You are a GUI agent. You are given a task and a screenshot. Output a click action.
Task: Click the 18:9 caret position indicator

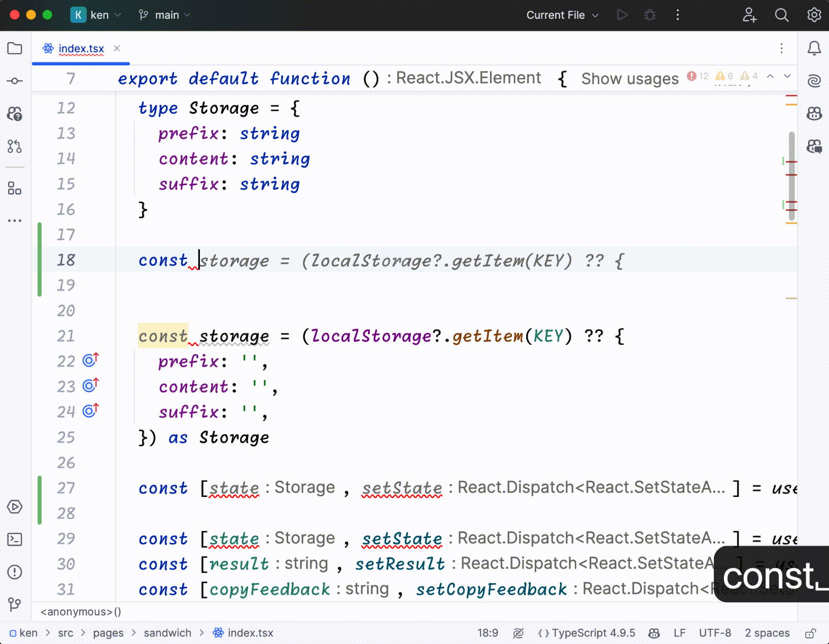click(x=488, y=633)
